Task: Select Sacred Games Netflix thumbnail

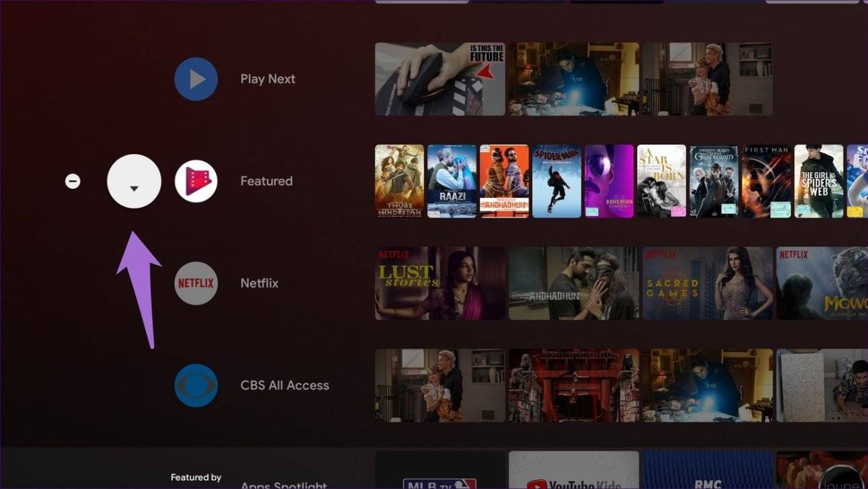Action: [707, 283]
